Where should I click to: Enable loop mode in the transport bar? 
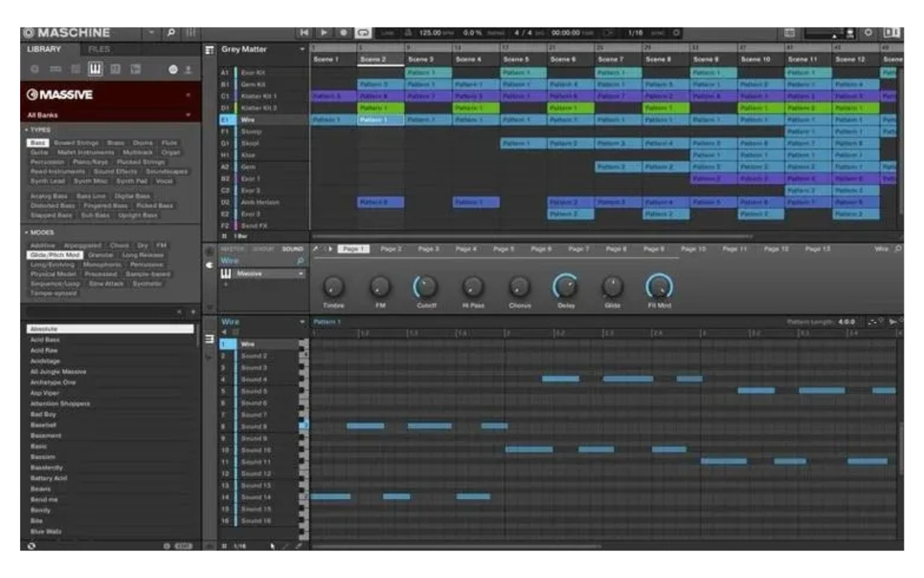(365, 30)
